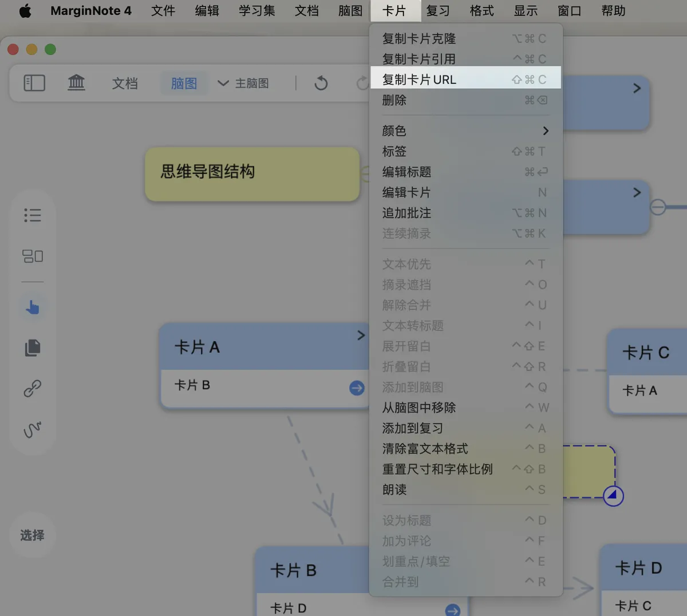Select the 卡片 C card header
This screenshot has width=687, height=616.
coord(647,352)
